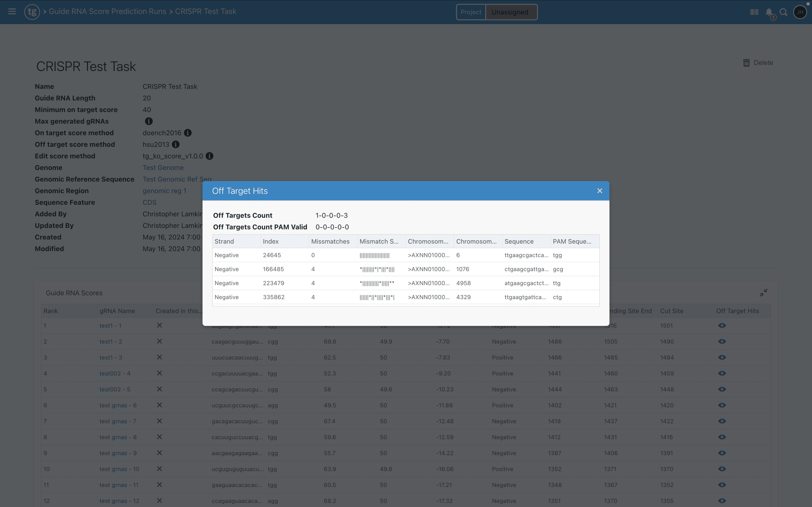Open the navigation hamburger menu
The height and width of the screenshot is (507, 812).
click(x=12, y=12)
